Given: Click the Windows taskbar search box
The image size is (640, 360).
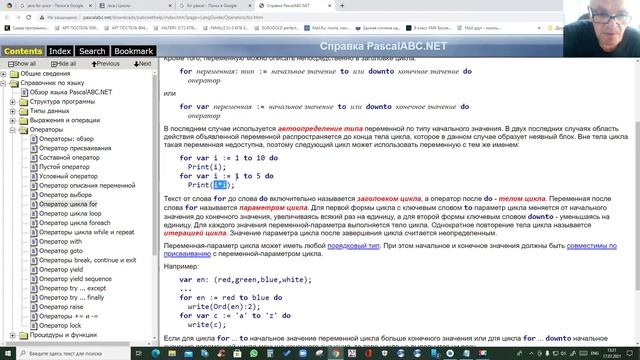Looking at the screenshot, I should pyautogui.click(x=73, y=353).
